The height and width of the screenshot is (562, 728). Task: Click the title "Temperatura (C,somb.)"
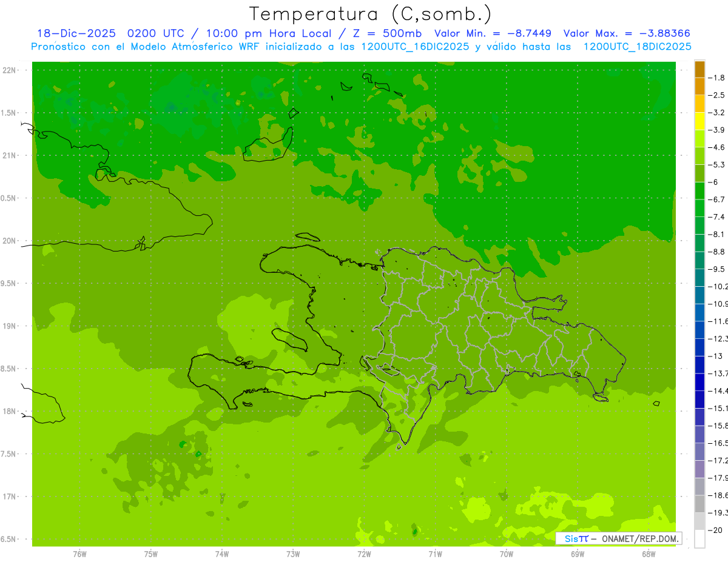point(370,14)
